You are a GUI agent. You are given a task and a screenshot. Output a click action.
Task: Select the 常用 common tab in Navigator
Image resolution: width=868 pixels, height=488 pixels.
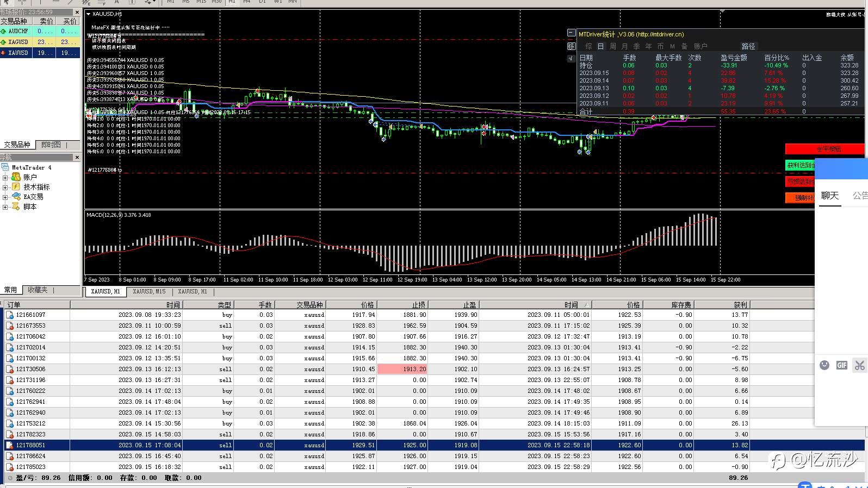(10, 290)
